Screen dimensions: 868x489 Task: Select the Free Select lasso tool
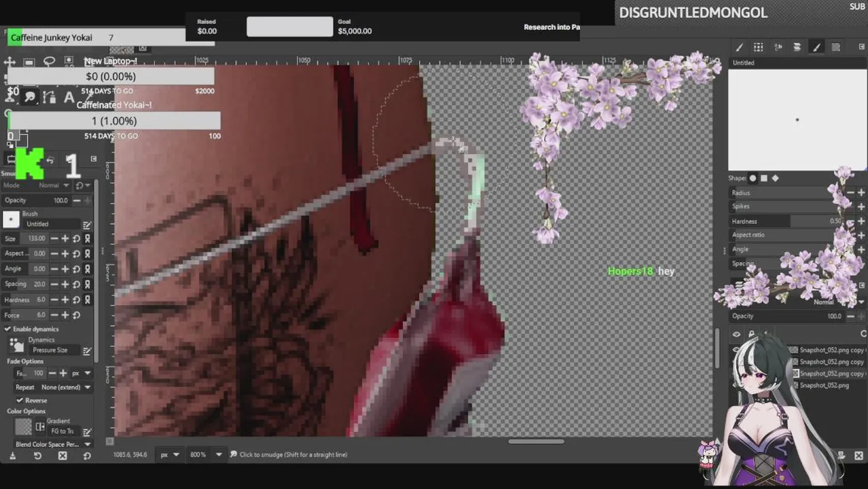coord(49,62)
